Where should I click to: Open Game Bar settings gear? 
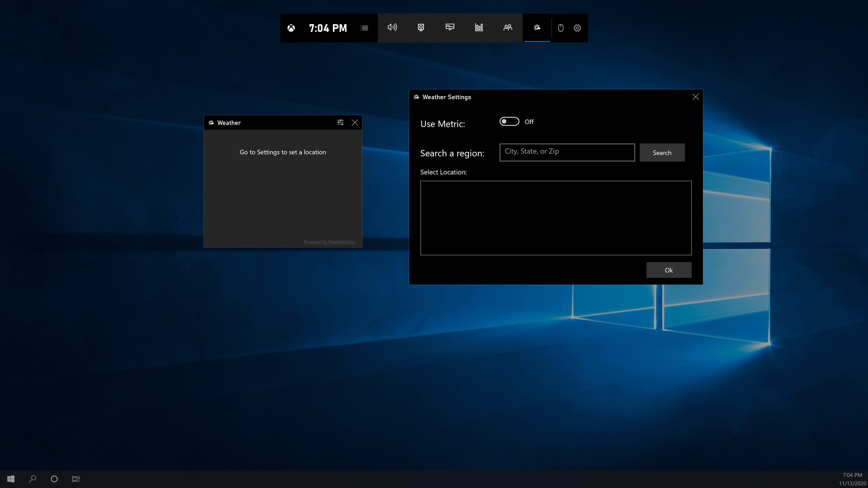point(577,28)
